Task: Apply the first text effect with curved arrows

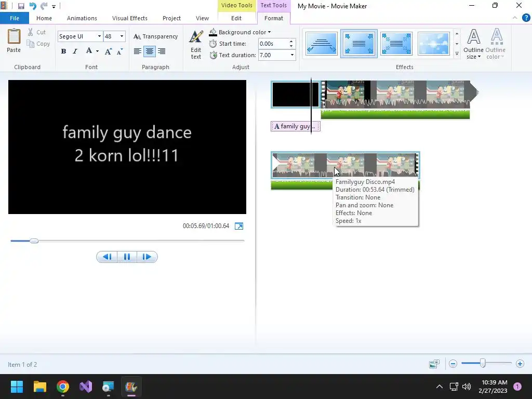Action: point(321,44)
